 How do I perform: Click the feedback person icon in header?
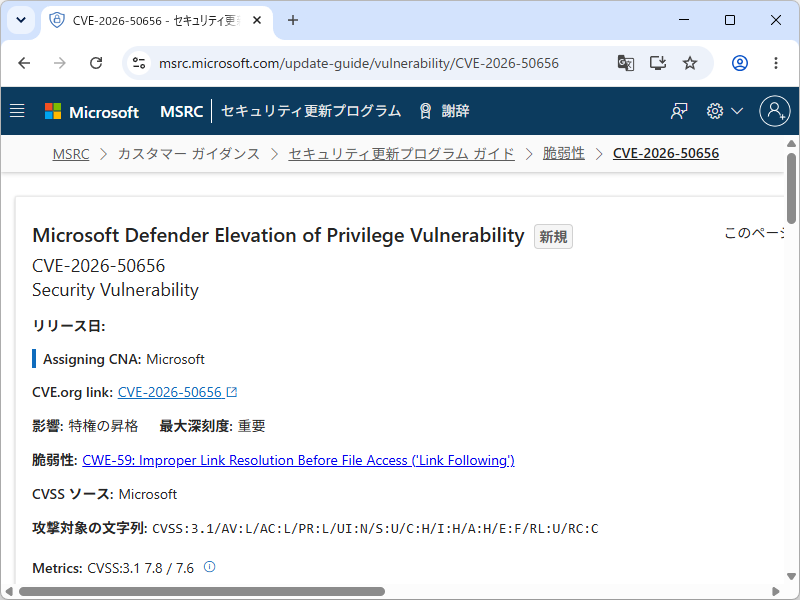click(679, 111)
